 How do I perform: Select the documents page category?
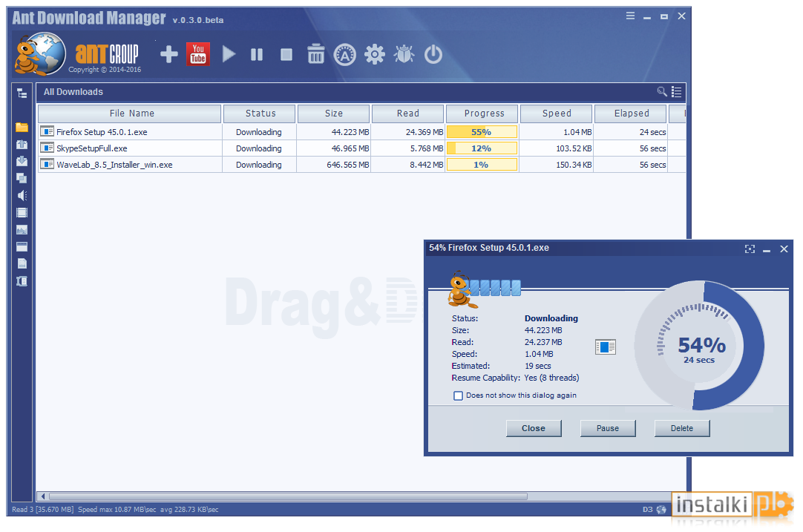tap(22, 263)
